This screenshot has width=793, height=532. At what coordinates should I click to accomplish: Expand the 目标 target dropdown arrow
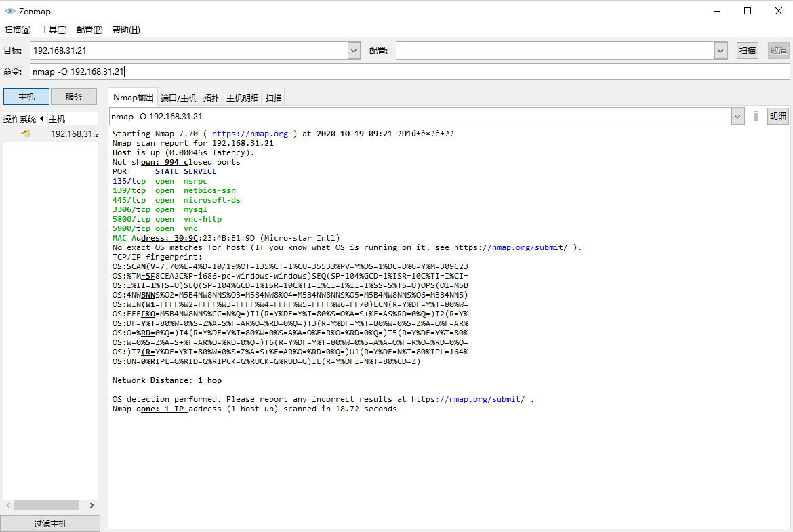[x=354, y=51]
